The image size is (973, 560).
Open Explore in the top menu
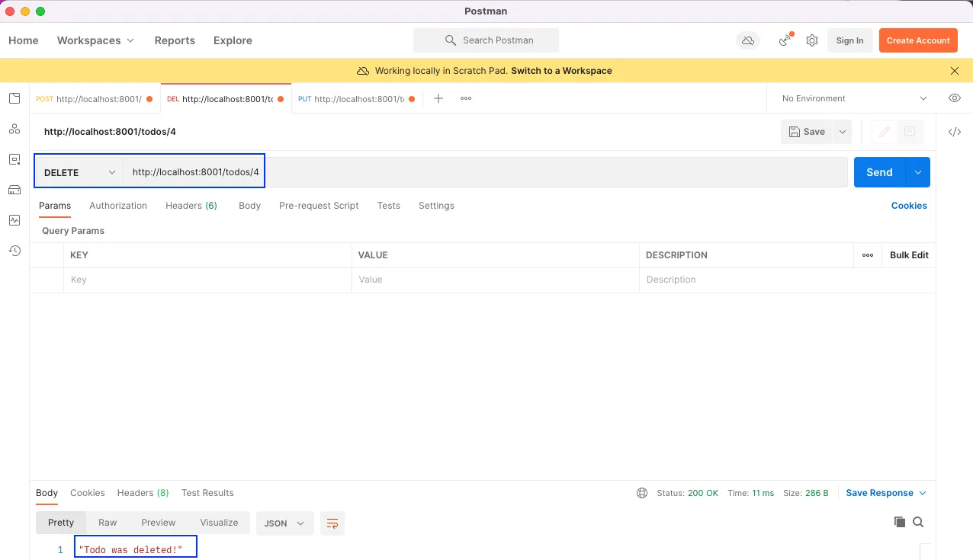point(233,40)
